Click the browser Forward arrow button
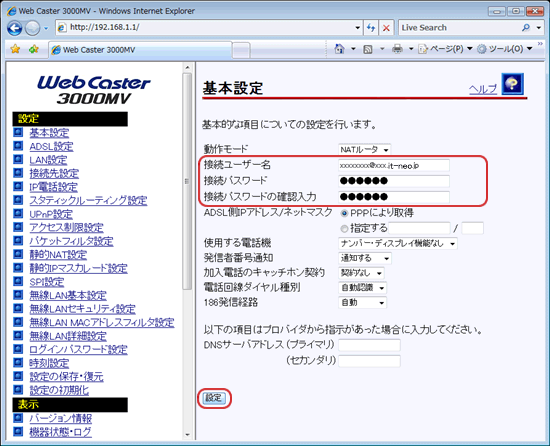This screenshot has width=550, height=446. [x=32, y=28]
